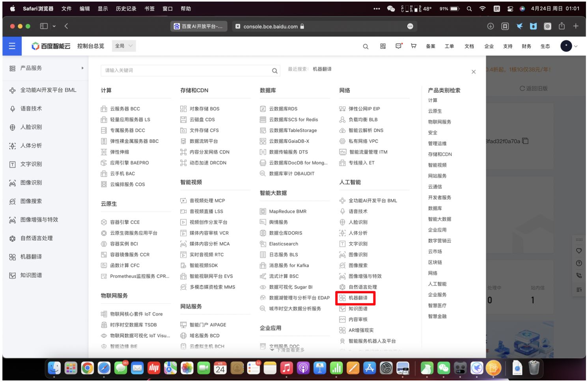This screenshot has height=382, width=588.
Task: Open Spotlight search in menu bar
Action: coord(469,9)
